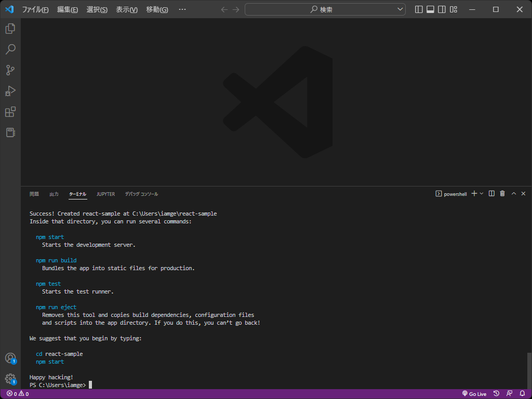Click 'Starts the test runner.' text
The image size is (532, 399).
click(x=78, y=291)
